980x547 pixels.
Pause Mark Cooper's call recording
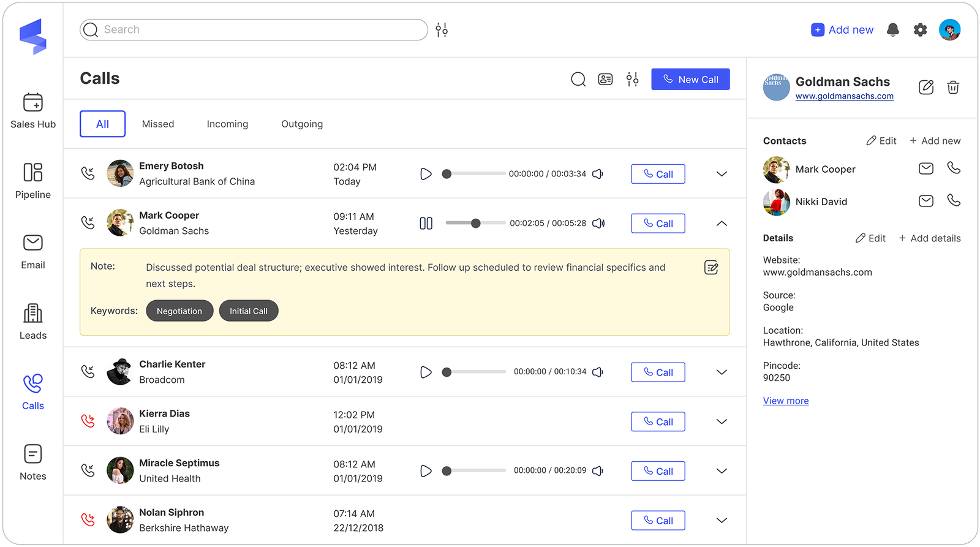(426, 224)
